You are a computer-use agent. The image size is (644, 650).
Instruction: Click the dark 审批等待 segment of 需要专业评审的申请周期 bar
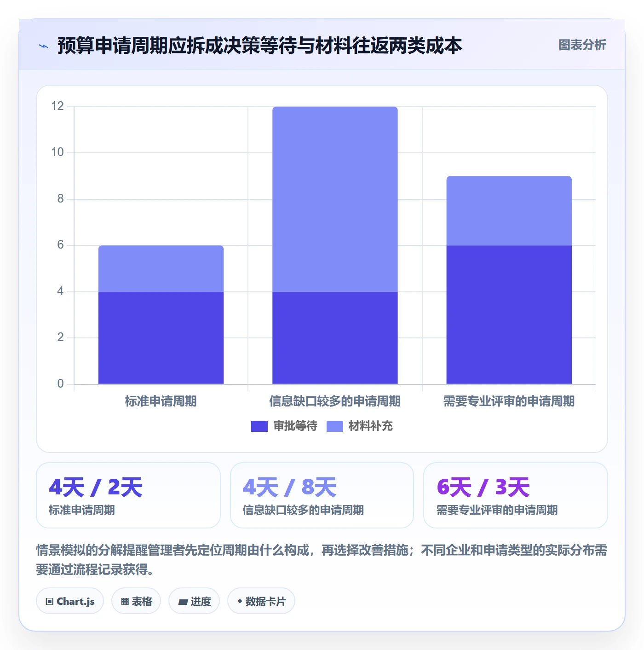point(509,314)
